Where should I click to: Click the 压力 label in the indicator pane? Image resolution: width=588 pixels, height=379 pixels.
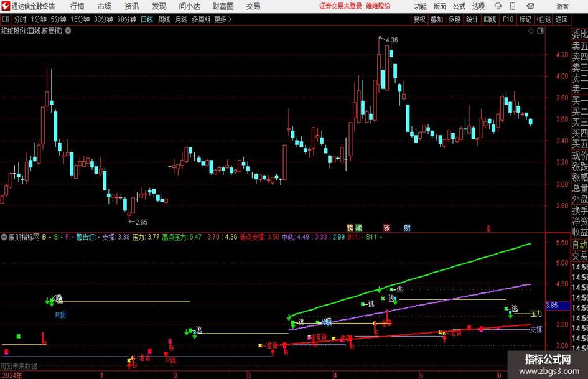click(x=536, y=314)
